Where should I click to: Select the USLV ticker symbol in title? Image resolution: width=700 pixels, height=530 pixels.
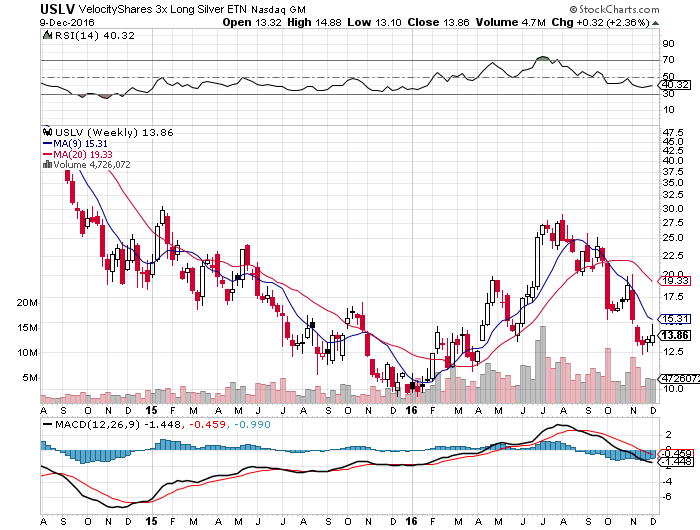[58, 9]
